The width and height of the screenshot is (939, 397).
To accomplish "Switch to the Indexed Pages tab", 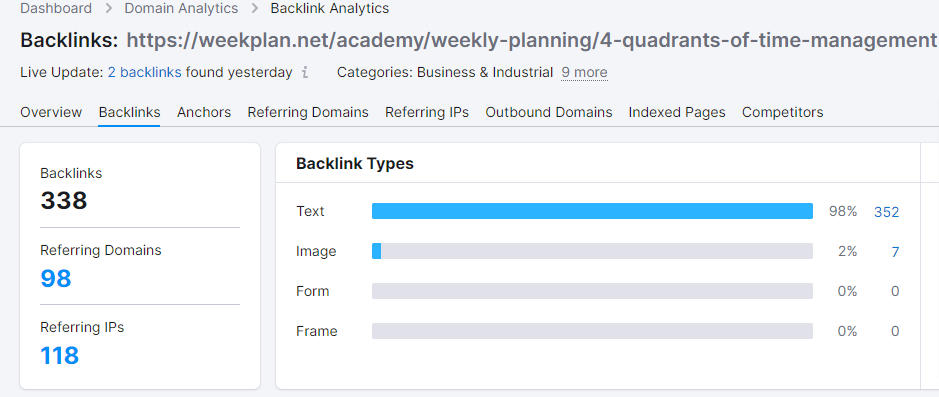I will [677, 112].
